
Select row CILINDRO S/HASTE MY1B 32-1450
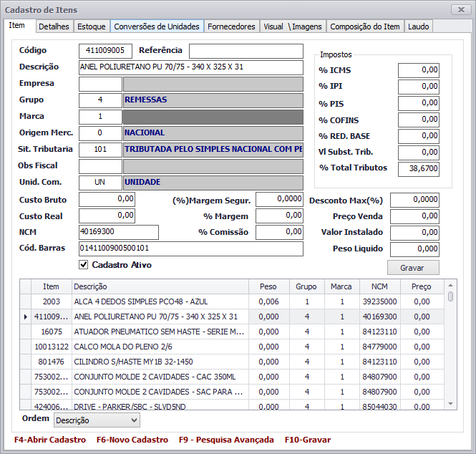point(232,362)
